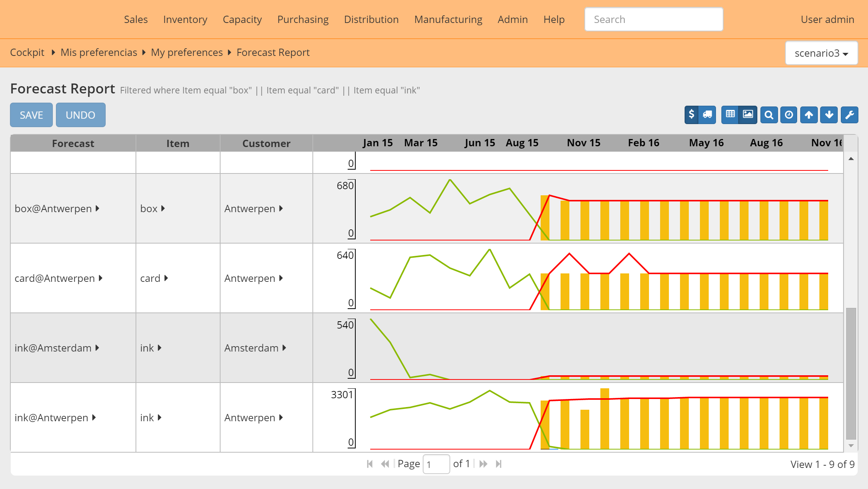Click the SAVE button
The height and width of the screenshot is (489, 868).
(x=31, y=115)
